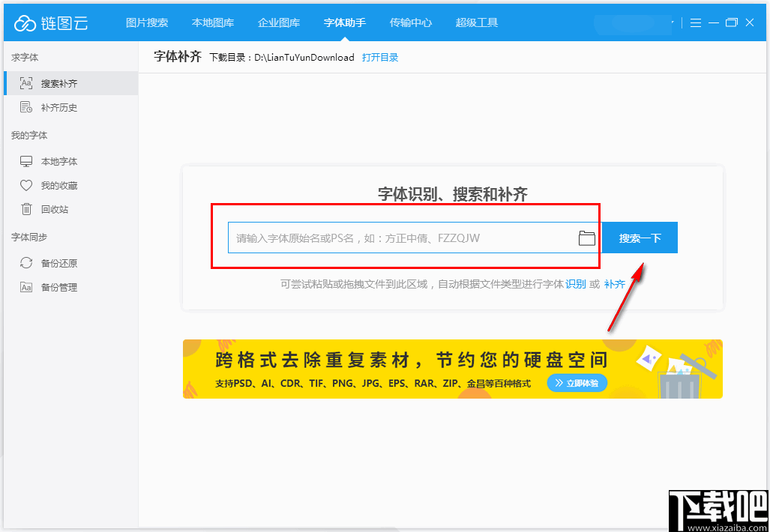Switch to the 图片搜索 tab

pos(147,22)
